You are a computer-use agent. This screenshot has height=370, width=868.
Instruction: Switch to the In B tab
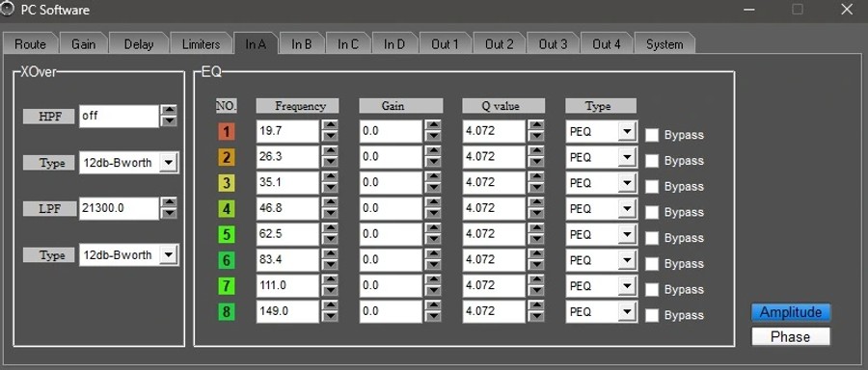302,44
